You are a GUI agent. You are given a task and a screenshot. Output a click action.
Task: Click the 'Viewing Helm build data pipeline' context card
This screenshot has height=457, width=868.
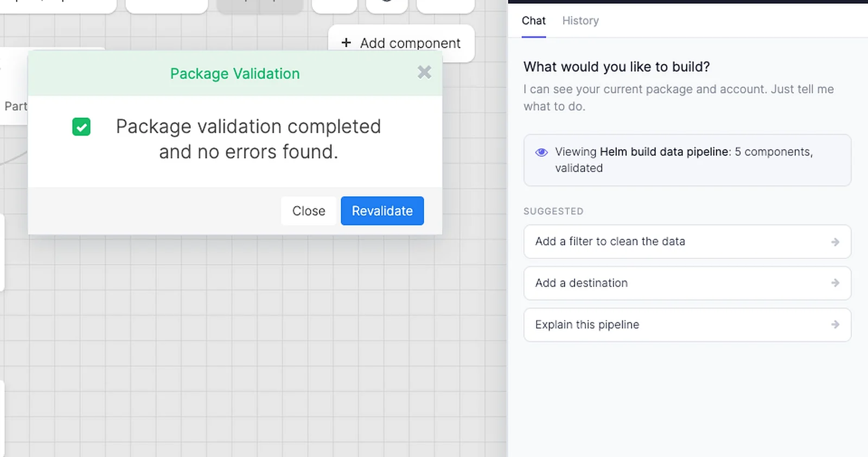[x=687, y=160]
